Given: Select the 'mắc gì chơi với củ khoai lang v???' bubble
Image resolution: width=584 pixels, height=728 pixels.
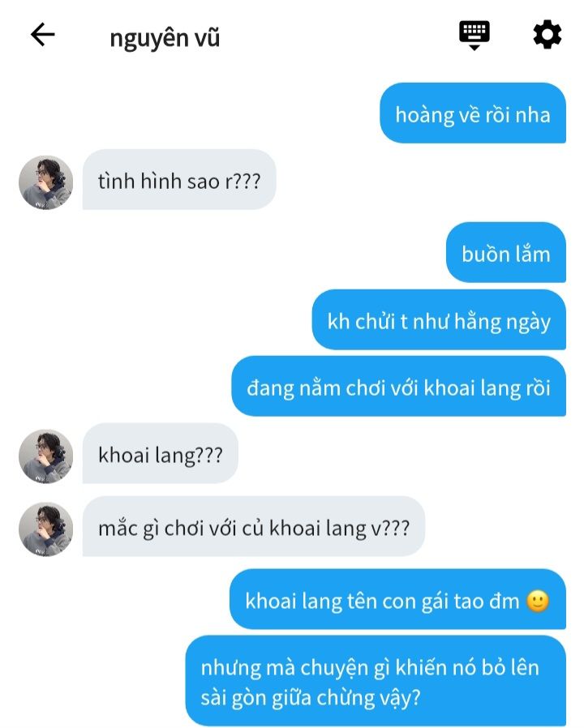Looking at the screenshot, I should click(254, 526).
